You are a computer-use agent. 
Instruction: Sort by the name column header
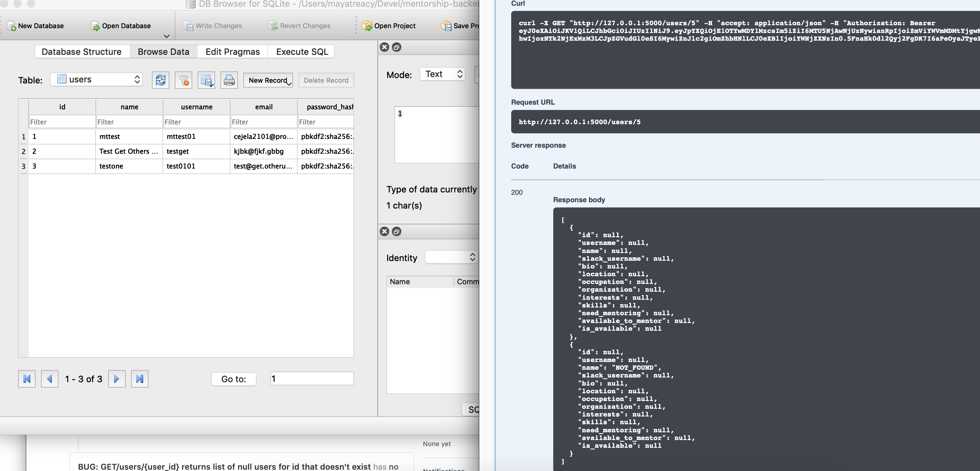tap(129, 107)
